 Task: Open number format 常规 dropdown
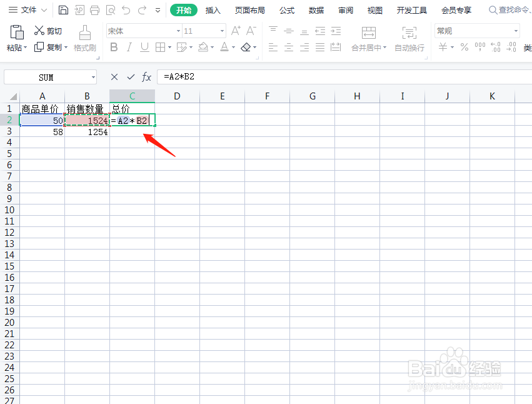[516, 31]
